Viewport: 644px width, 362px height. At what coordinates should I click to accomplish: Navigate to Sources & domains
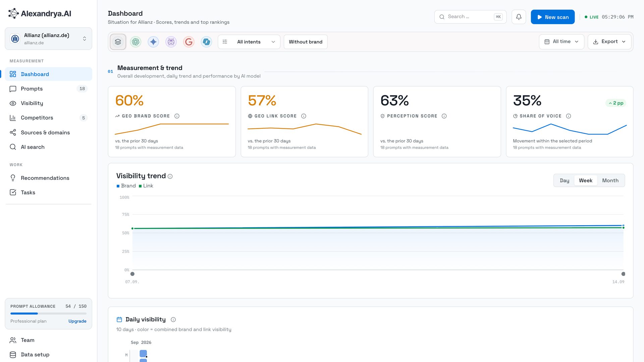[48, 132]
